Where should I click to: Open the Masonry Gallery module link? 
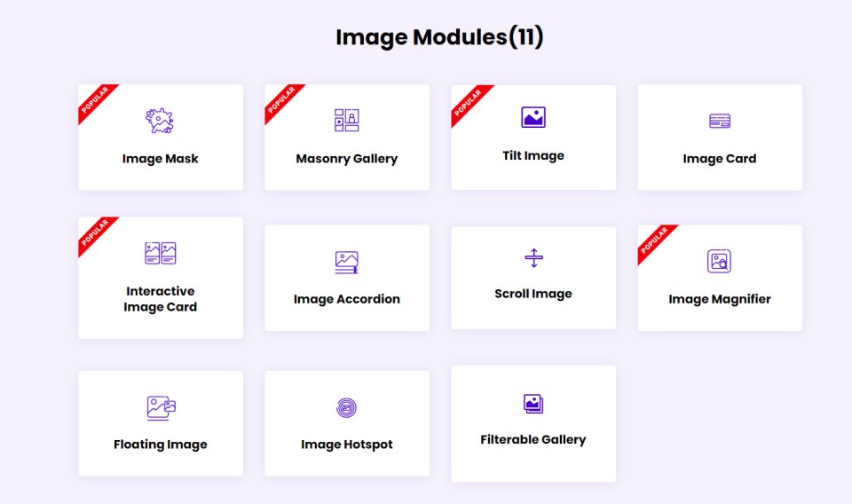tap(347, 159)
